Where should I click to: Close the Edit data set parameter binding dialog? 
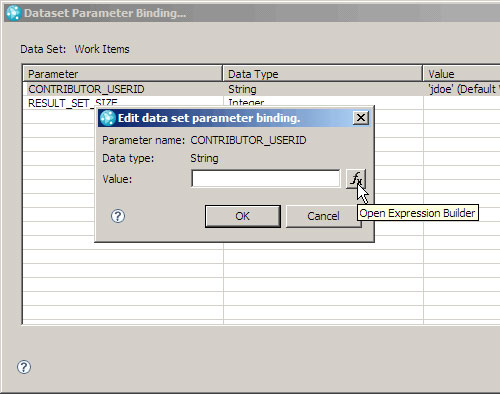[361, 118]
